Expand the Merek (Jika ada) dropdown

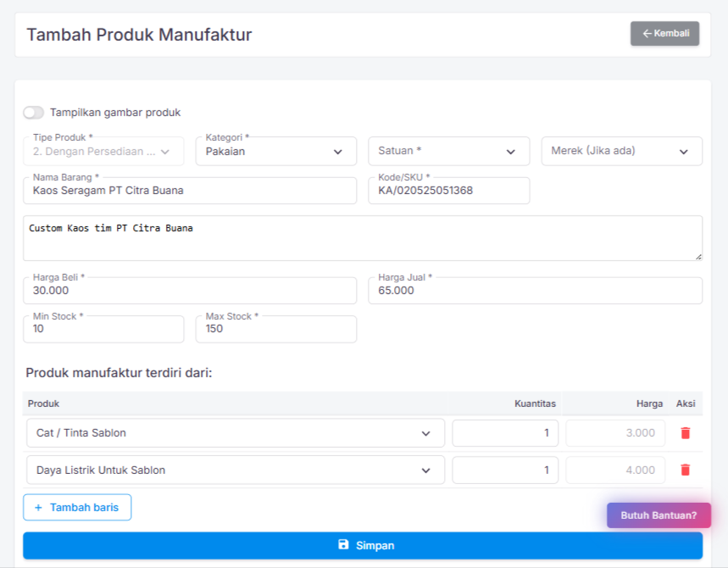(621, 151)
